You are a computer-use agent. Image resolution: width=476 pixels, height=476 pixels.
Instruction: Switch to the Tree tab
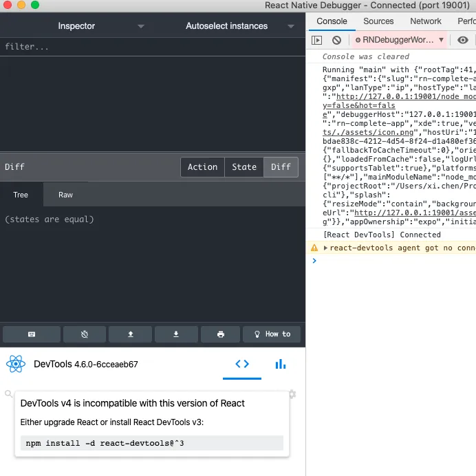(x=21, y=195)
